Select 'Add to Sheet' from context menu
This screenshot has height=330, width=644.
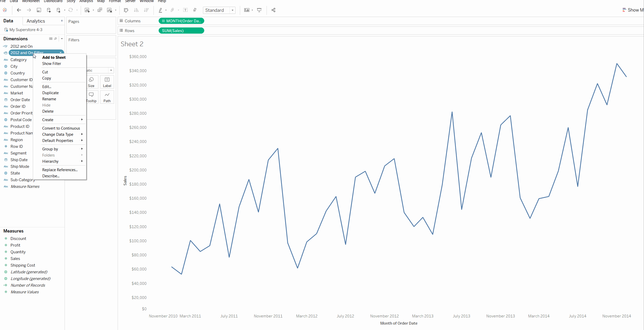click(x=54, y=57)
